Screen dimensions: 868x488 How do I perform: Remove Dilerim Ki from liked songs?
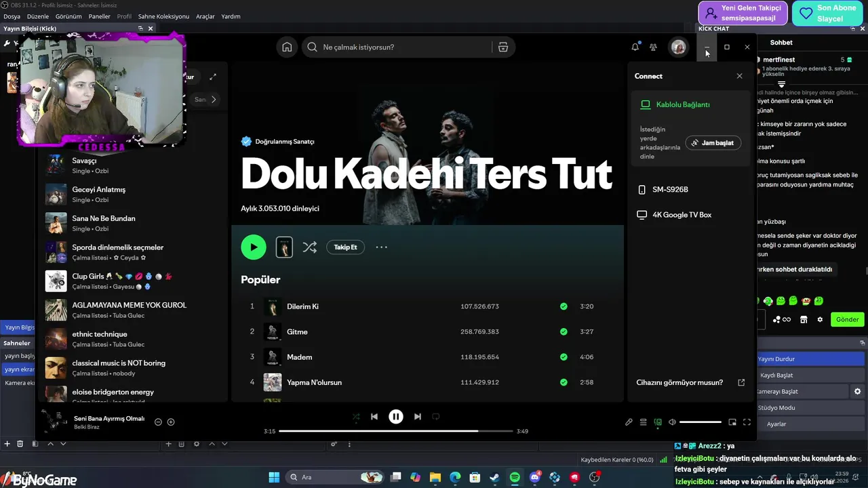tap(564, 306)
